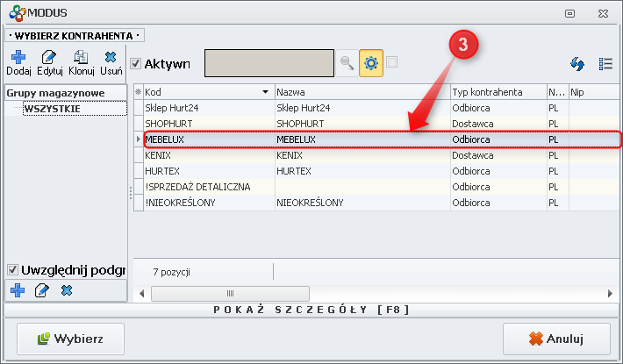623x364 pixels.
Task: Add a group with the bottom plus icon
Action: click(18, 290)
